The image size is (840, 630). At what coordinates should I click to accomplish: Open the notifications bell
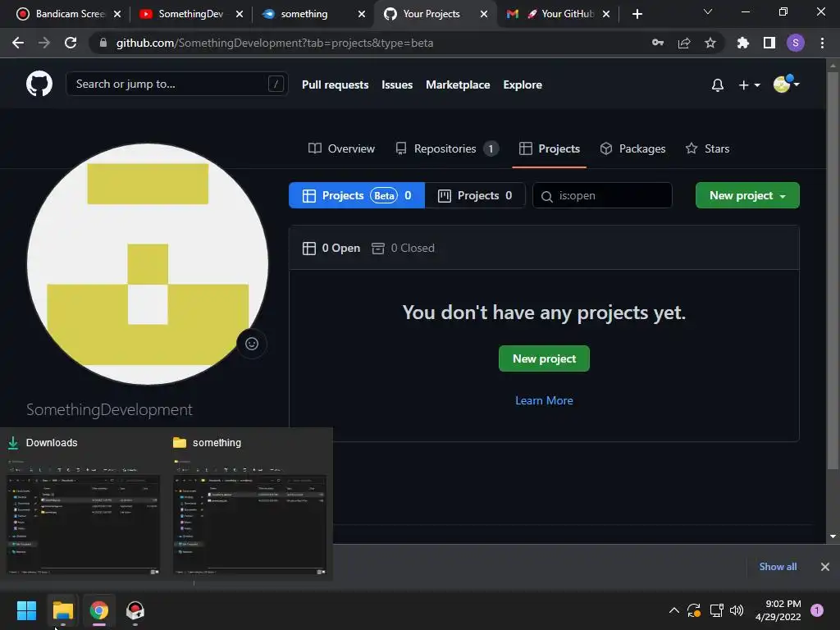[717, 84]
